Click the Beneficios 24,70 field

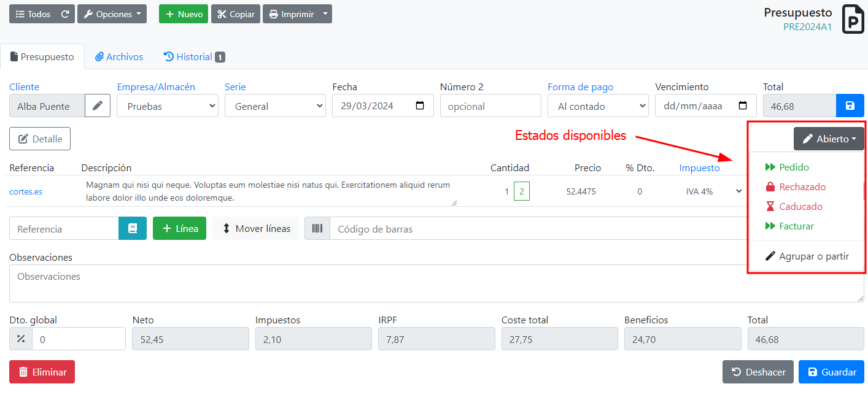click(683, 339)
